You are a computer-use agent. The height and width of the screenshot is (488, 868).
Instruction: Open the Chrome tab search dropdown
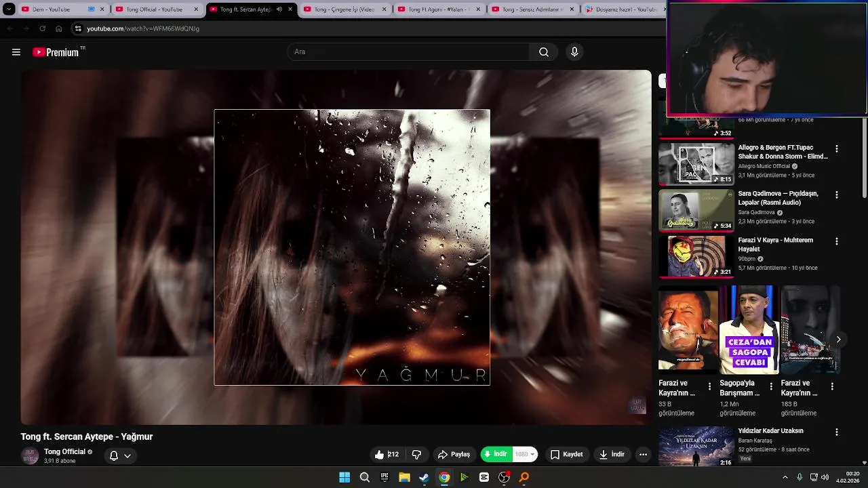[9, 9]
